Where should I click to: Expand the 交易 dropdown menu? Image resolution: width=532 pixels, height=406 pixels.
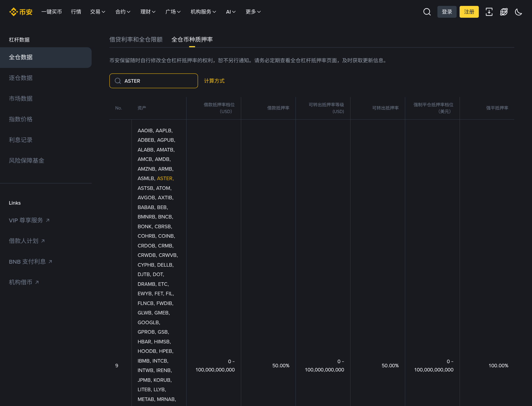click(98, 12)
